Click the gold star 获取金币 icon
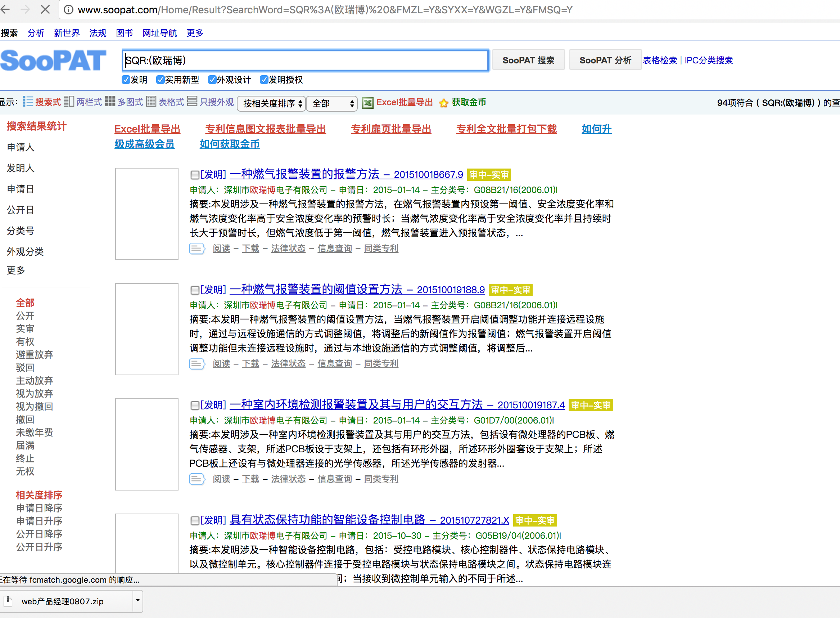 444,103
